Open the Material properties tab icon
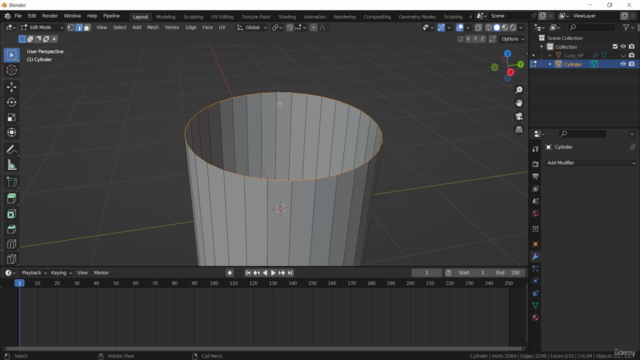Screen dimensions: 640x360 point(535,318)
